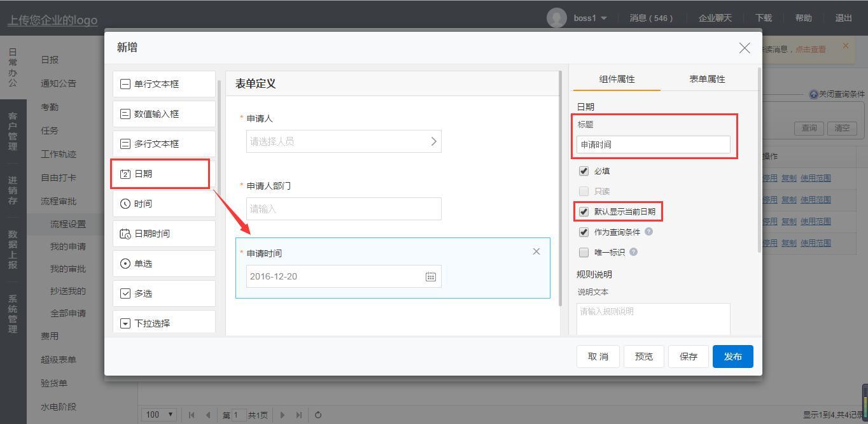
Task: Click the help icon beside 作为查询条件
Action: (x=649, y=232)
